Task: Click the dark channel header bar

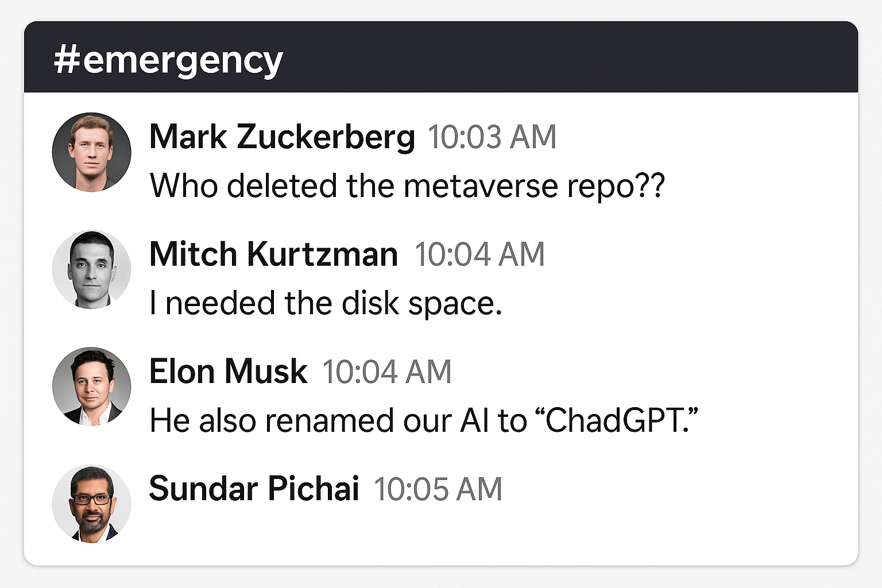Action: point(574,57)
